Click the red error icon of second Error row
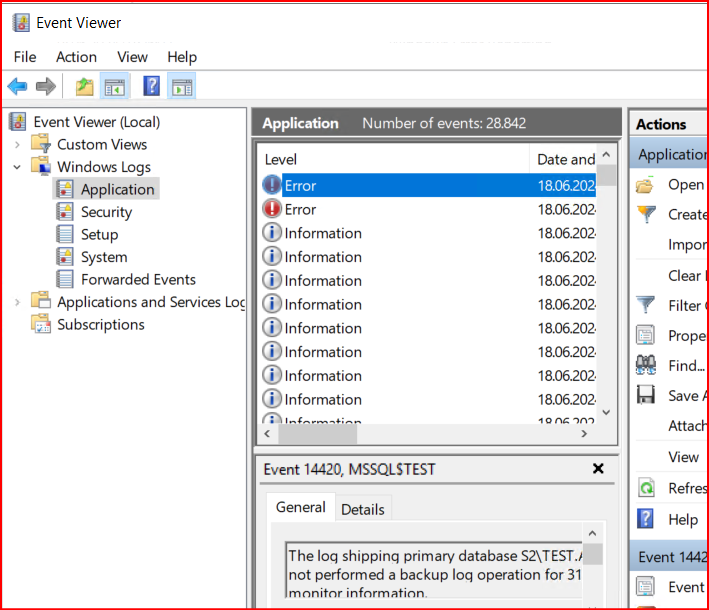Image resolution: width=709 pixels, height=610 pixels. pos(272,209)
